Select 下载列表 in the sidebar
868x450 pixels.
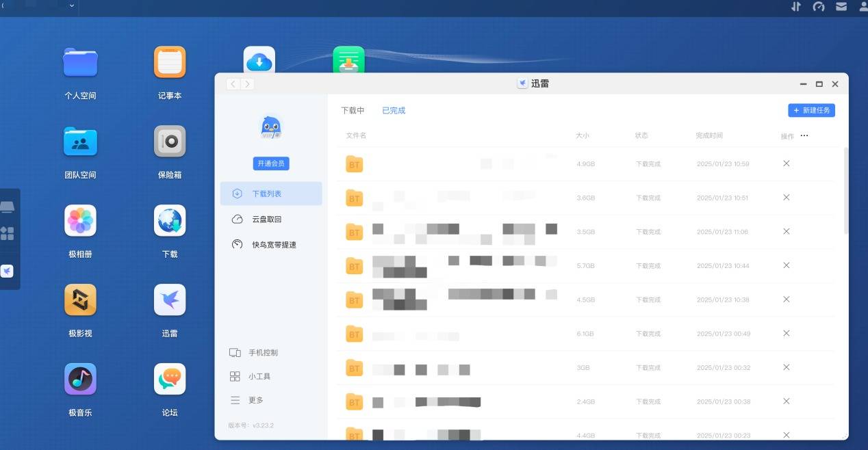click(x=271, y=194)
